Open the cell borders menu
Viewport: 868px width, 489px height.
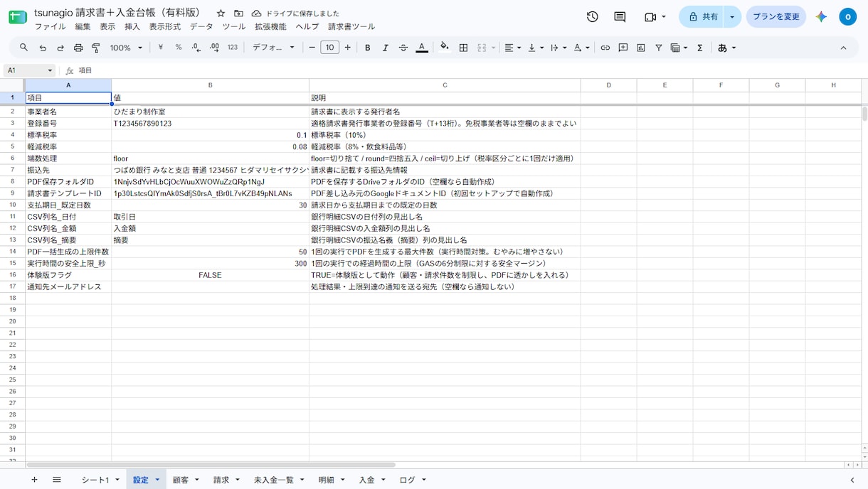(x=464, y=48)
